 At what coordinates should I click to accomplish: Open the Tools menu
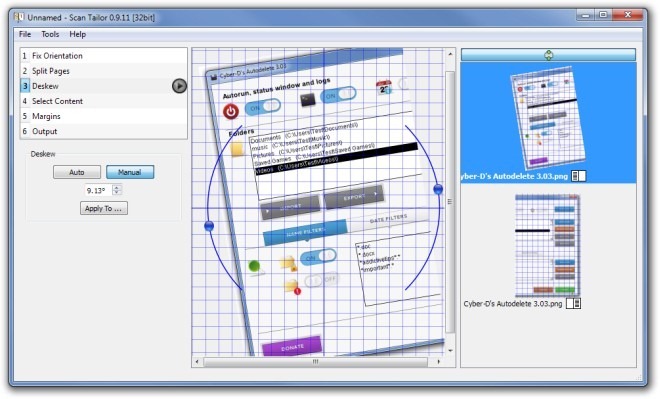50,34
